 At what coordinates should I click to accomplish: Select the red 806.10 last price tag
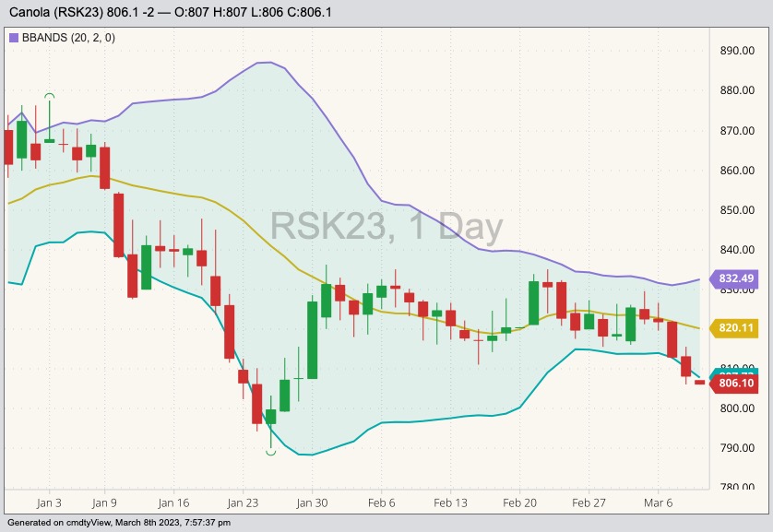click(x=735, y=384)
